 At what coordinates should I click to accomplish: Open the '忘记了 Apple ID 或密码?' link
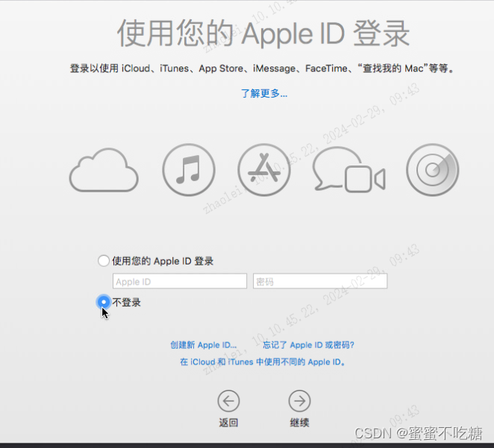click(x=308, y=345)
